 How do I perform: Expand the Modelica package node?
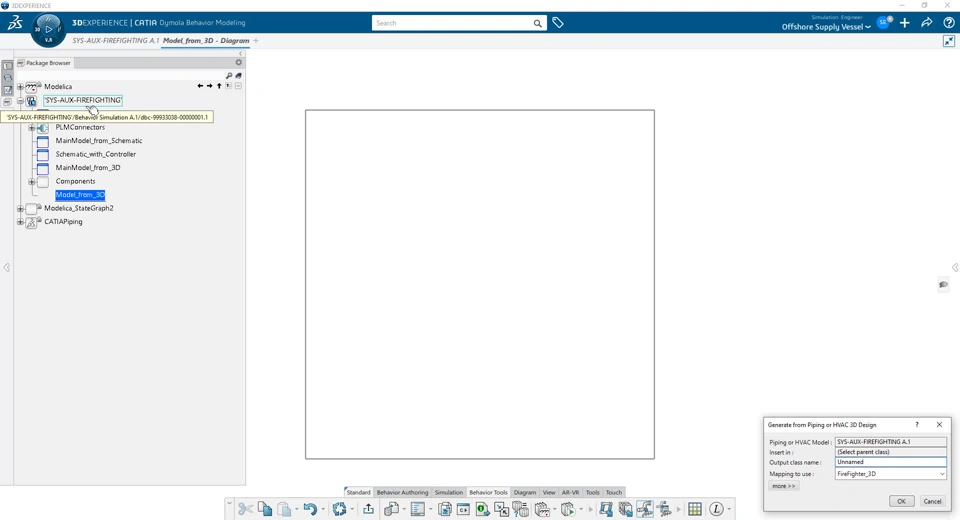pos(20,87)
